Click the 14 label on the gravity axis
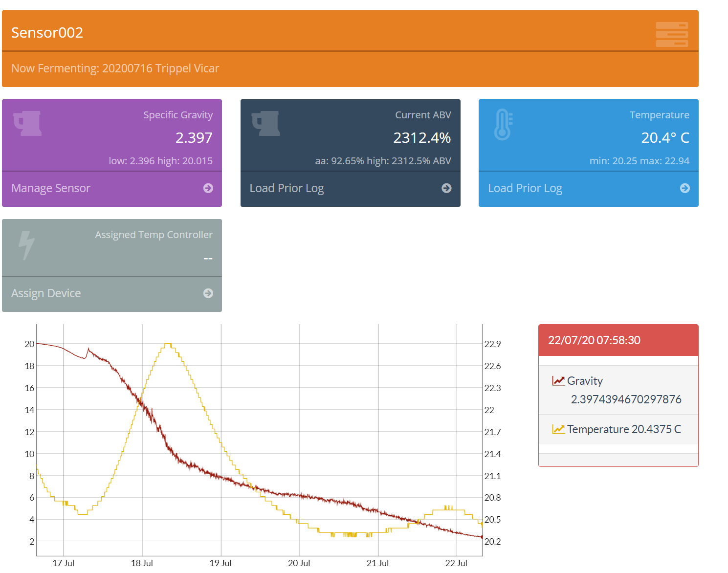 (30, 410)
